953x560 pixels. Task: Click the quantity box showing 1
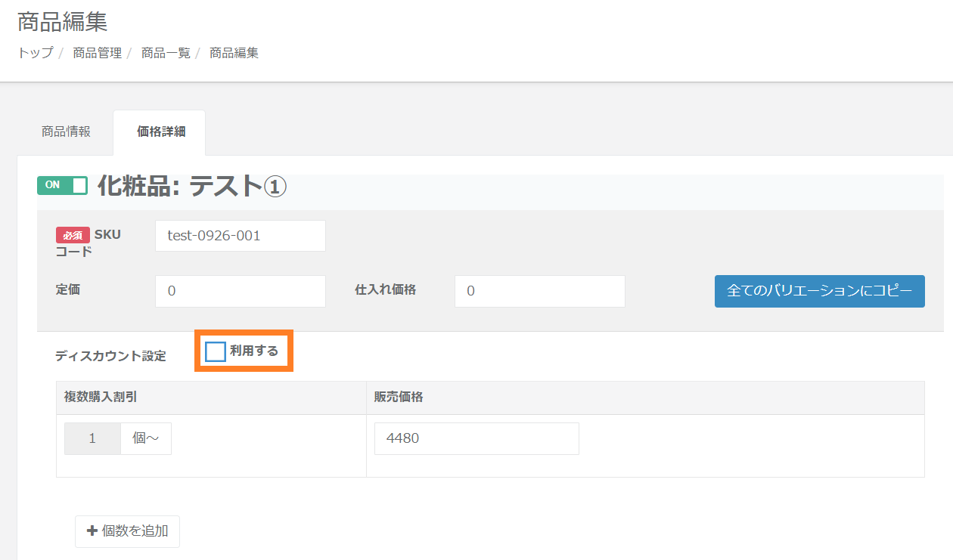(x=92, y=438)
